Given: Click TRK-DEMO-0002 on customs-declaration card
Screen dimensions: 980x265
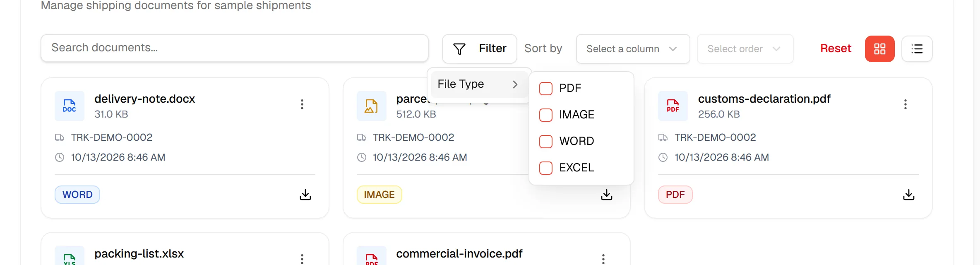Looking at the screenshot, I should (715, 137).
